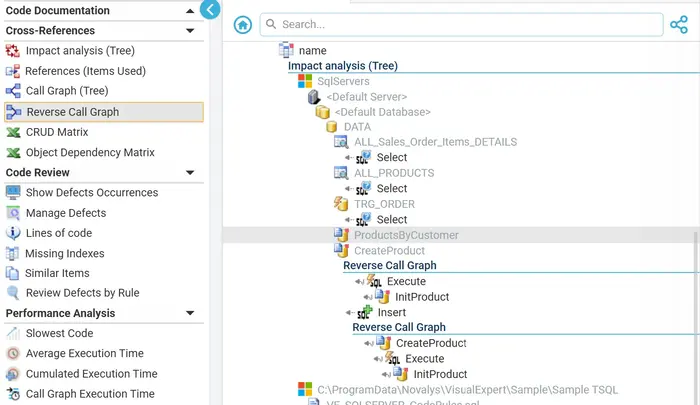Screen dimensions: 700x405
Task: Open Similar Items report
Action: (x=57, y=273)
